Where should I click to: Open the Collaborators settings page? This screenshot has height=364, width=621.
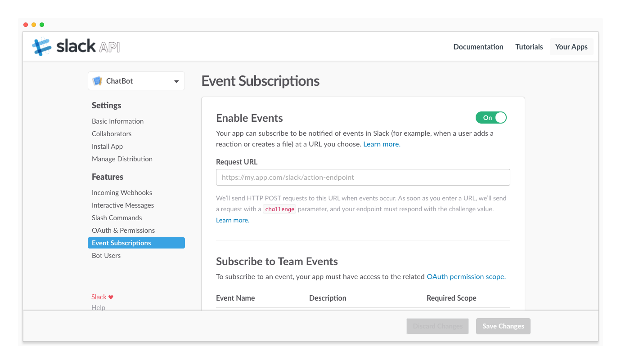pos(112,134)
